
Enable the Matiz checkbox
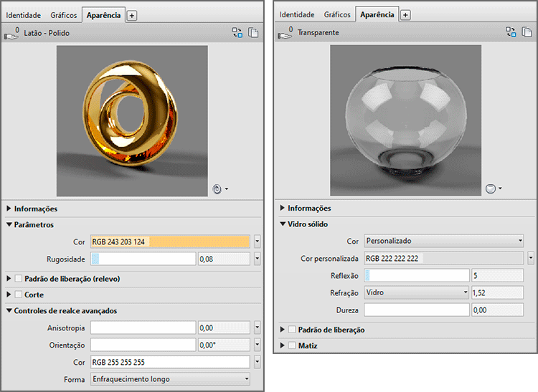pyautogui.click(x=292, y=345)
